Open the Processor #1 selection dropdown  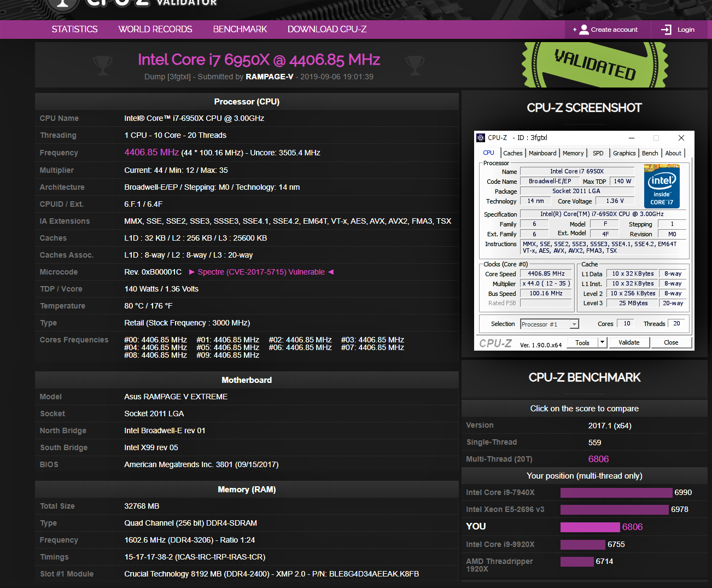(549, 324)
